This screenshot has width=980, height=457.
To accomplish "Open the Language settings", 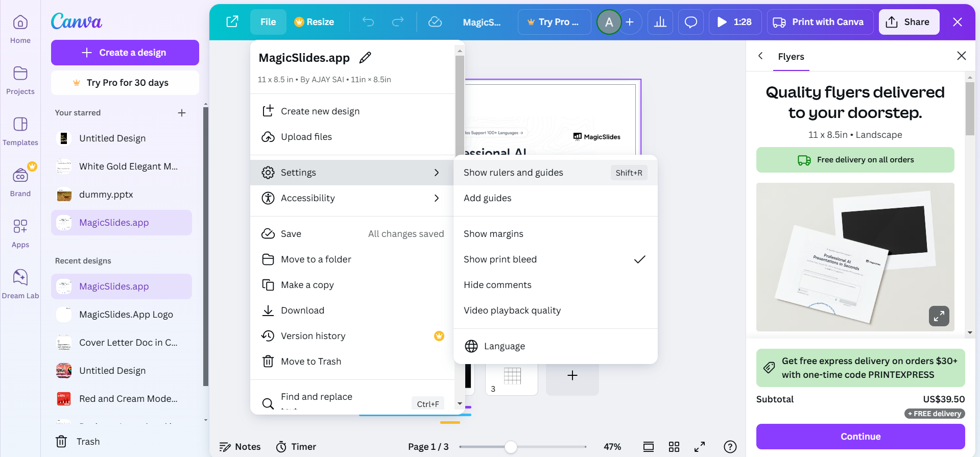I will [556, 346].
